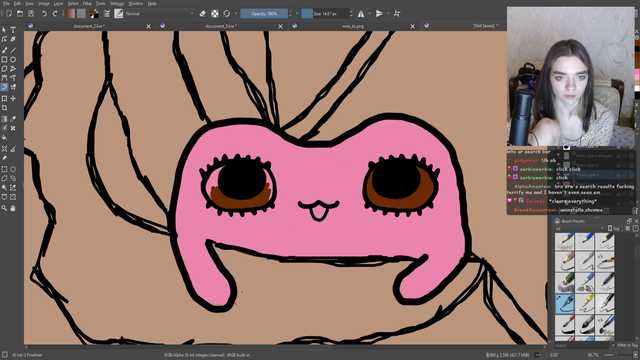Select the Text tool in toolbox

[13, 30]
